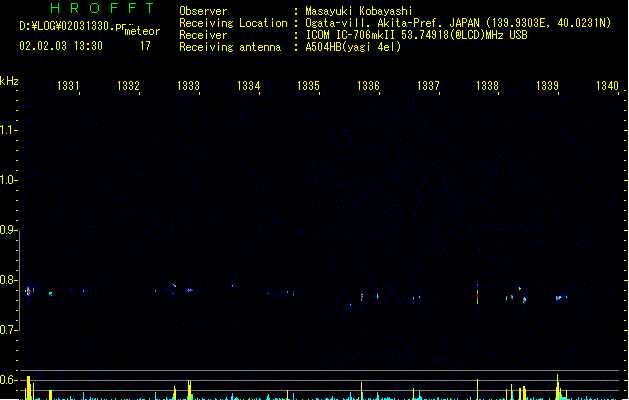Click time axis marker 1332
The image size is (629, 400).
click(x=128, y=85)
